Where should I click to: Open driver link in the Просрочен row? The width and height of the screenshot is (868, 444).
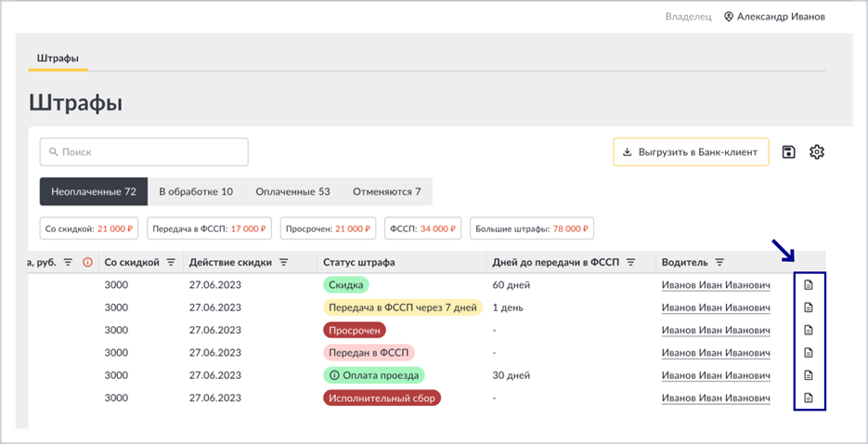(716, 331)
